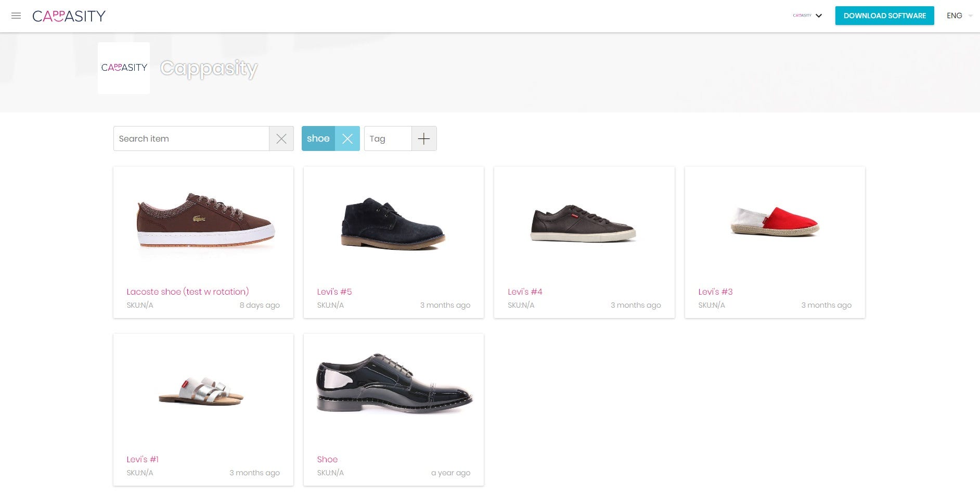This screenshot has height=493, width=980.
Task: Open the Cappasity profile avatar
Action: 124,68
